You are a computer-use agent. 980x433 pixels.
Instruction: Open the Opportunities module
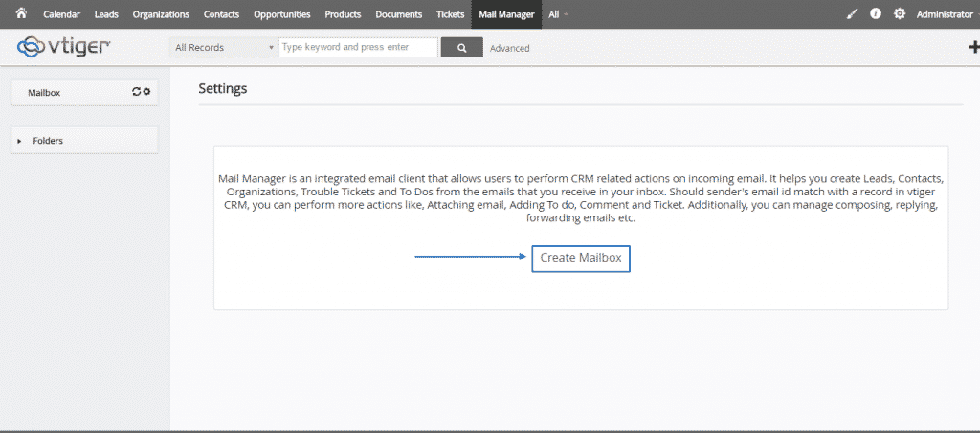point(282,14)
